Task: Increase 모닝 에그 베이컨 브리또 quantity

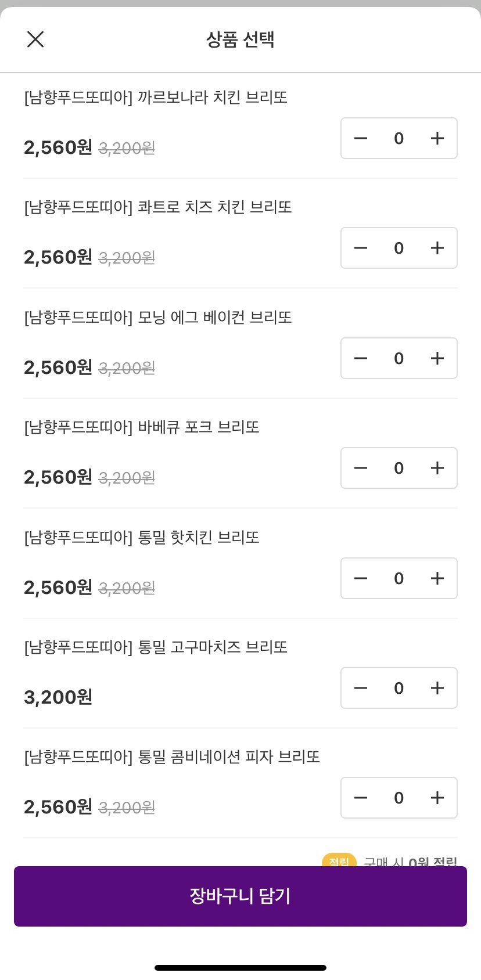Action: coord(437,358)
